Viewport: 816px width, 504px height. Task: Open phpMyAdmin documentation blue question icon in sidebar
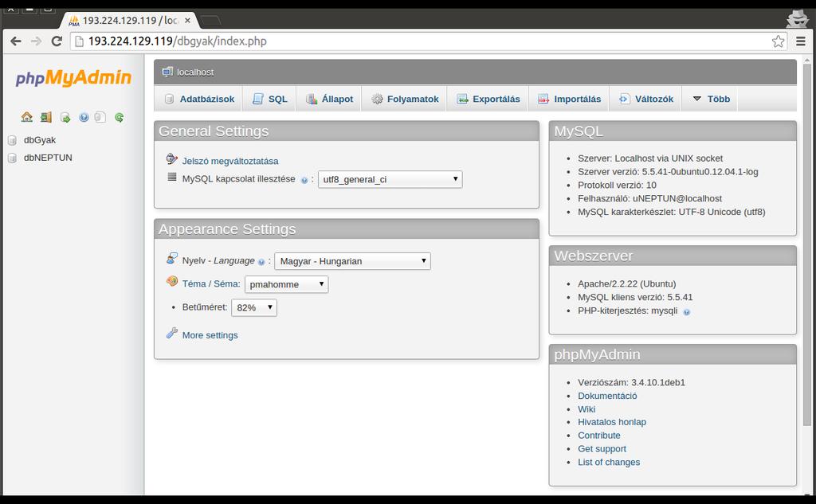pos(84,117)
